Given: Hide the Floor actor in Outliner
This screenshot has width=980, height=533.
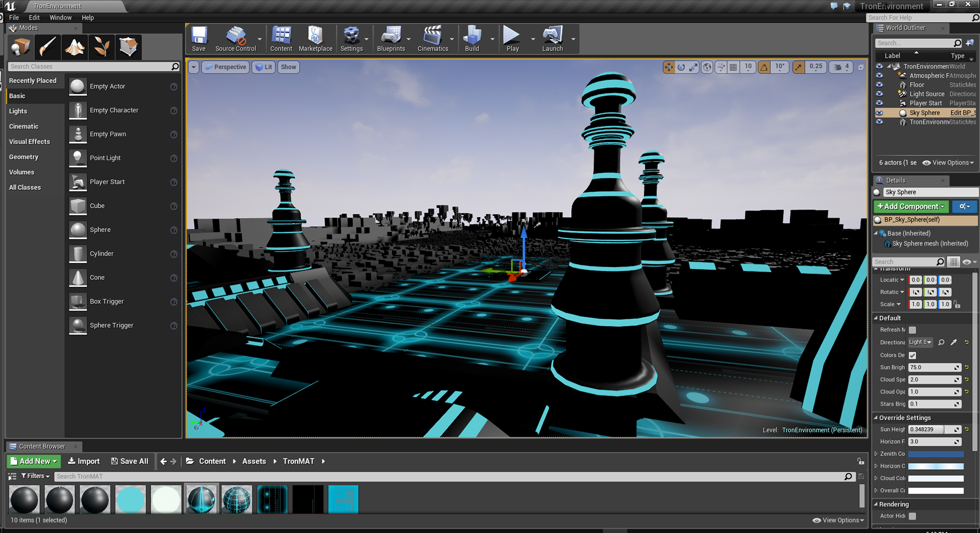Looking at the screenshot, I should (x=879, y=85).
